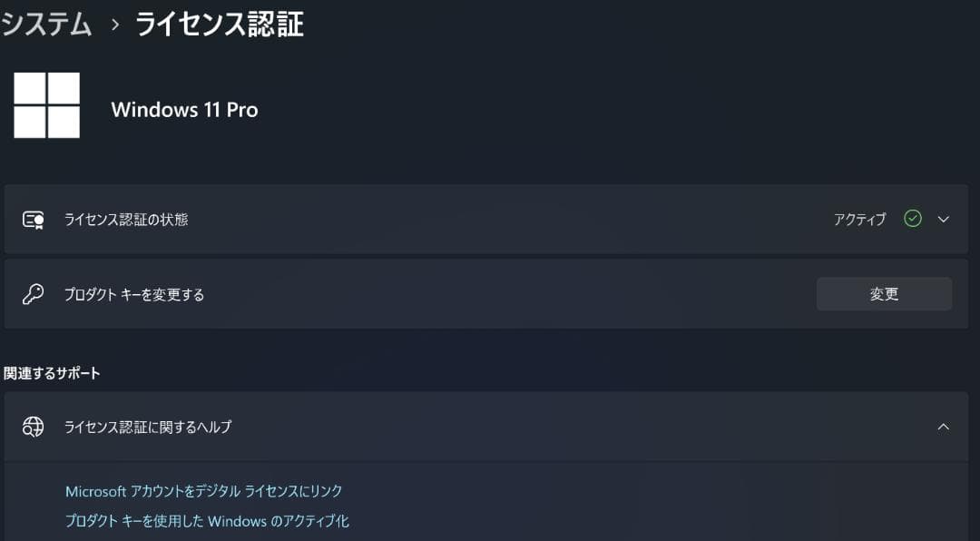980x541 pixels.
Task: Navigate back to システム via the breadcrumb
Action: [x=47, y=25]
